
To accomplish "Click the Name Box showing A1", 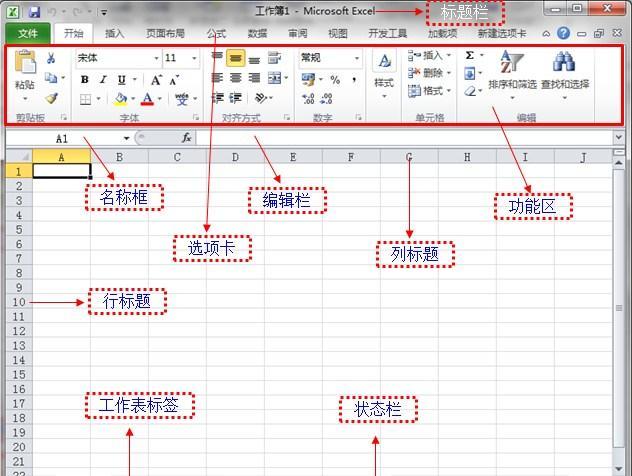I will pyautogui.click(x=62, y=138).
